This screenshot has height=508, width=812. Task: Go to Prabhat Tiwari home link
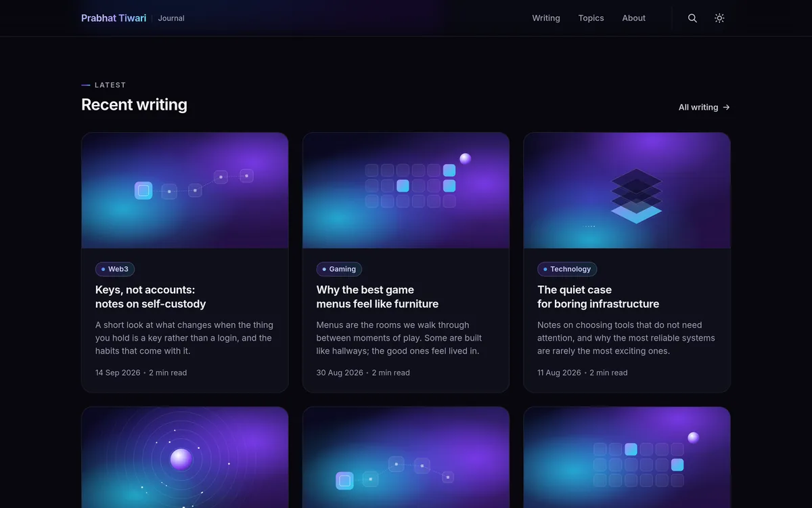(114, 18)
